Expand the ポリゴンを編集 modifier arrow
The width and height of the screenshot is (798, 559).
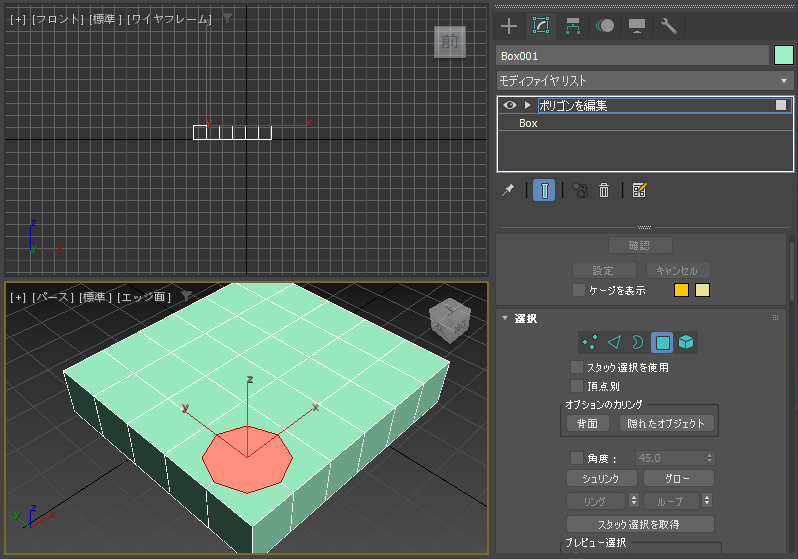[527, 105]
